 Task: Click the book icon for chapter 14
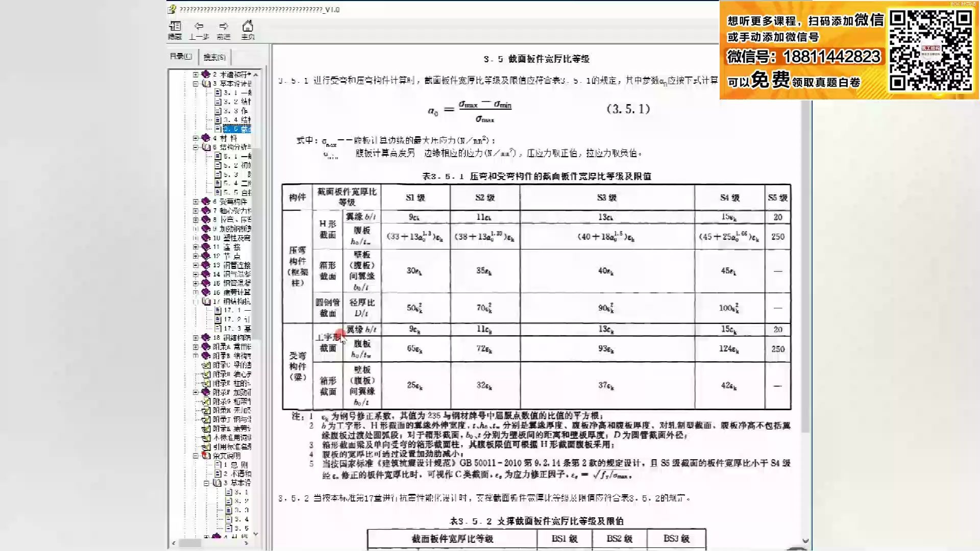pyautogui.click(x=206, y=274)
